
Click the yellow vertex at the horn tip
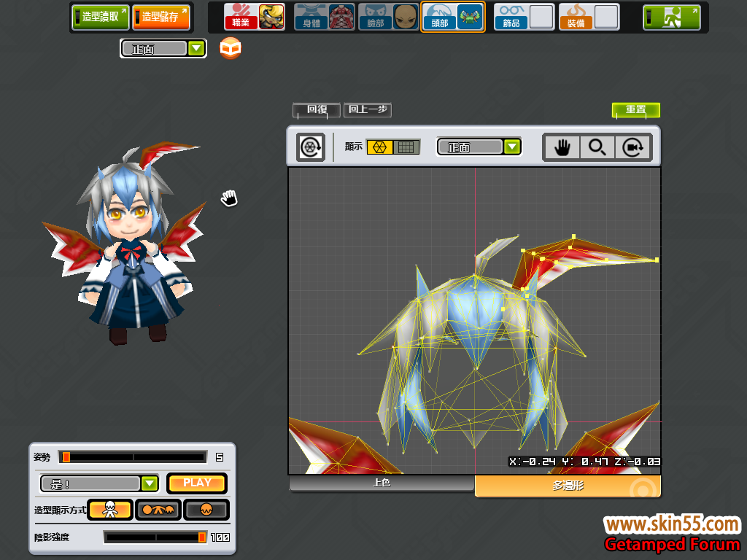pos(657,260)
